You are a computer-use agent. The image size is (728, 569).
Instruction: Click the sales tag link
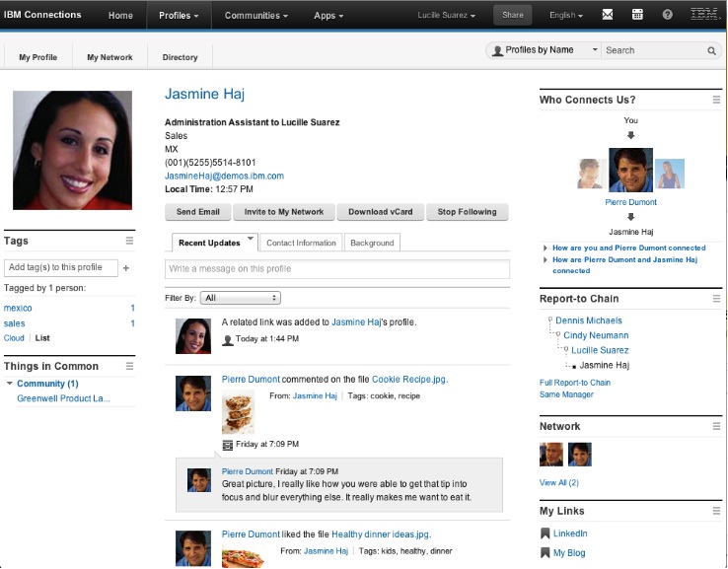click(x=15, y=323)
